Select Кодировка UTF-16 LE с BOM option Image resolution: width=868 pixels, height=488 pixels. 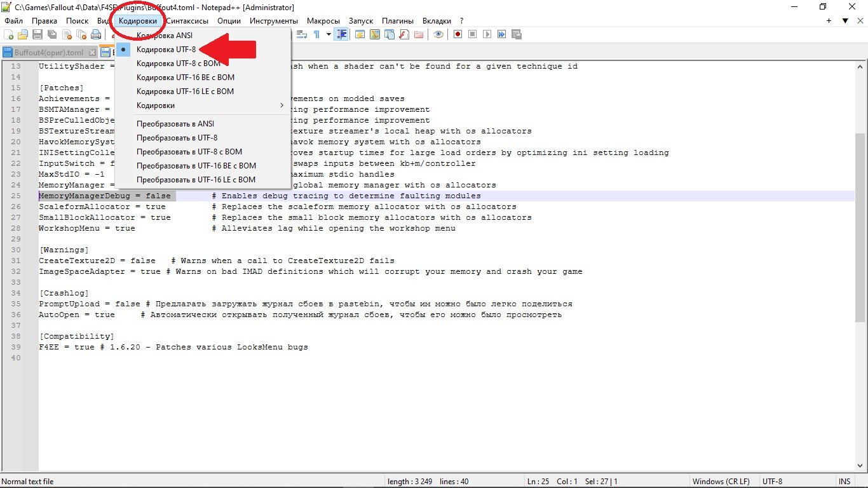click(x=185, y=91)
